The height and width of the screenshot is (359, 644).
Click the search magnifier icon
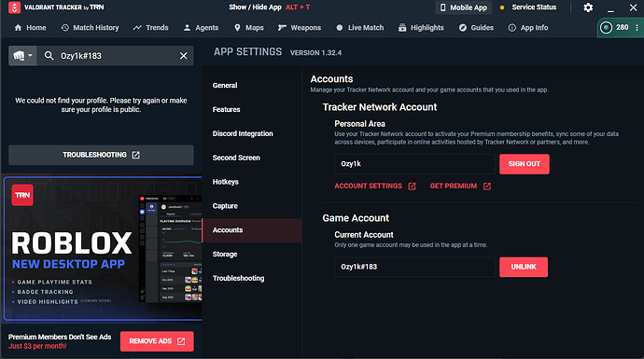tap(49, 56)
